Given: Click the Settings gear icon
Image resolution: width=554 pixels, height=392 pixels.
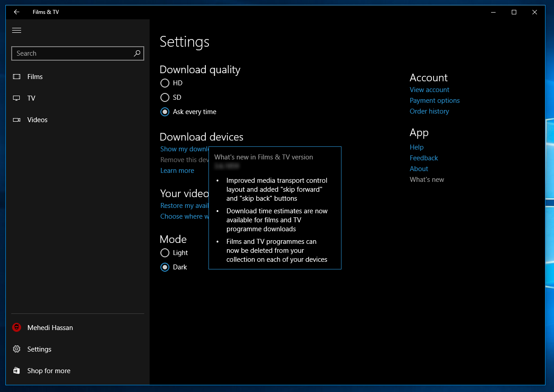Looking at the screenshot, I should 17,349.
